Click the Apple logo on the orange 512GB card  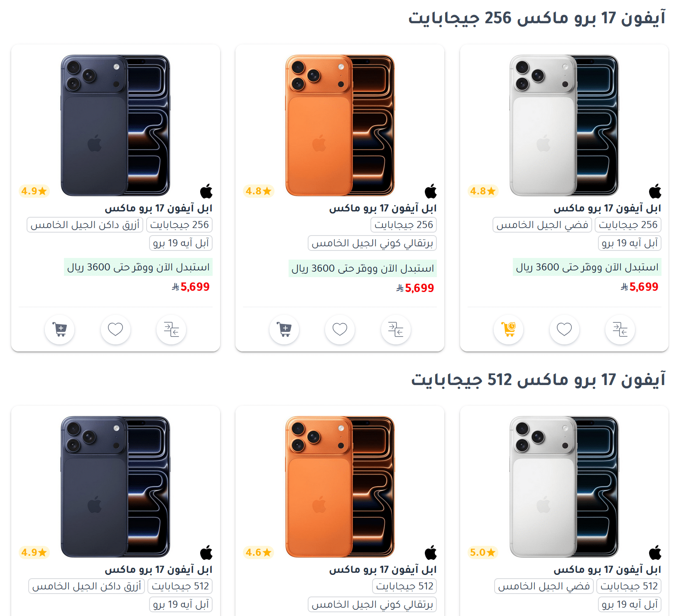[x=431, y=553]
